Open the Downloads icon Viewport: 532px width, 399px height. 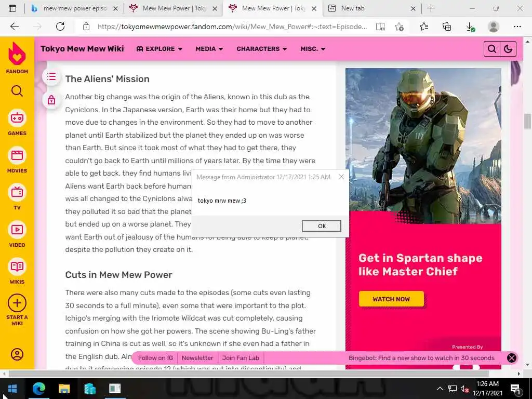coord(470,26)
